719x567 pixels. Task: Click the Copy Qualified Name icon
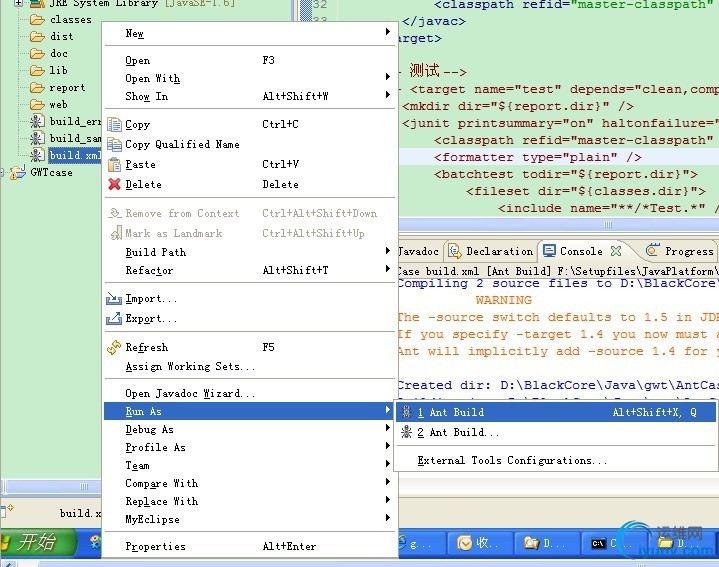[114, 144]
